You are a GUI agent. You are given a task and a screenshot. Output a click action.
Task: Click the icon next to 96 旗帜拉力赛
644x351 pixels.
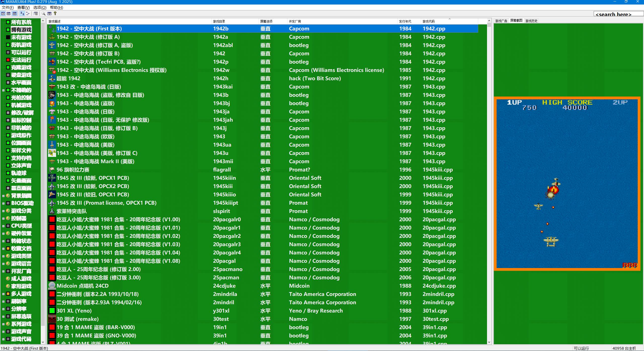[52, 170]
